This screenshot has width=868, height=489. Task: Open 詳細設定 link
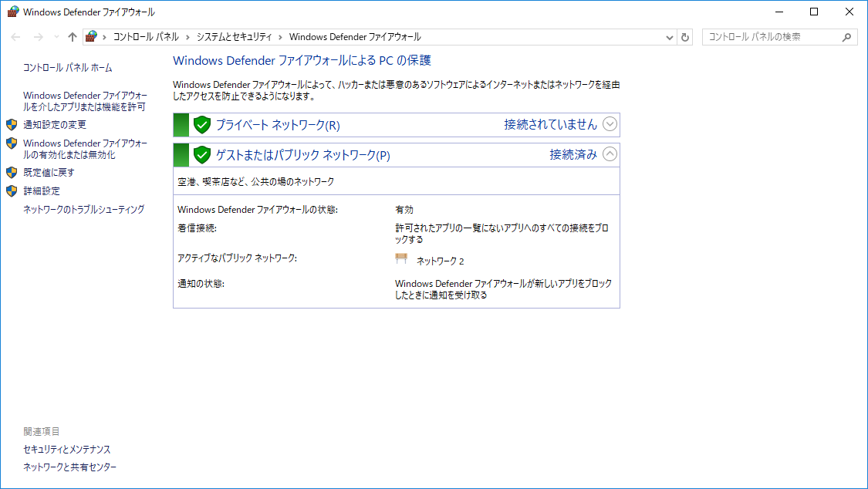pos(42,191)
